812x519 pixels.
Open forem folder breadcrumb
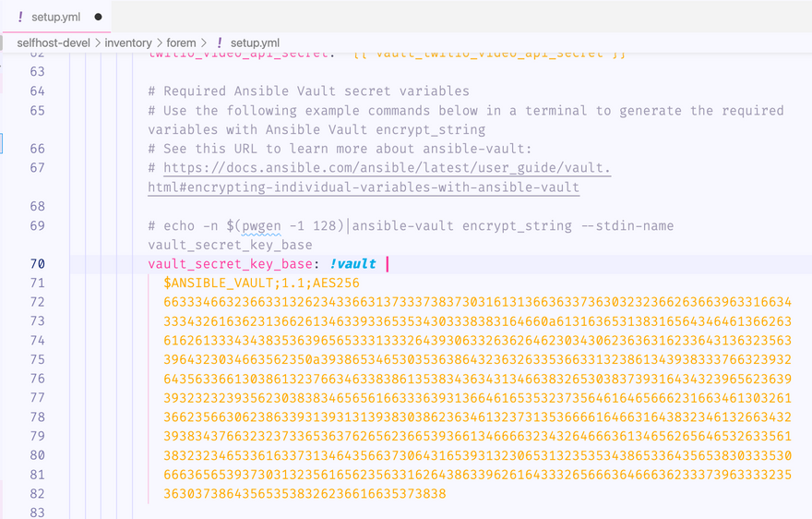coord(181,42)
